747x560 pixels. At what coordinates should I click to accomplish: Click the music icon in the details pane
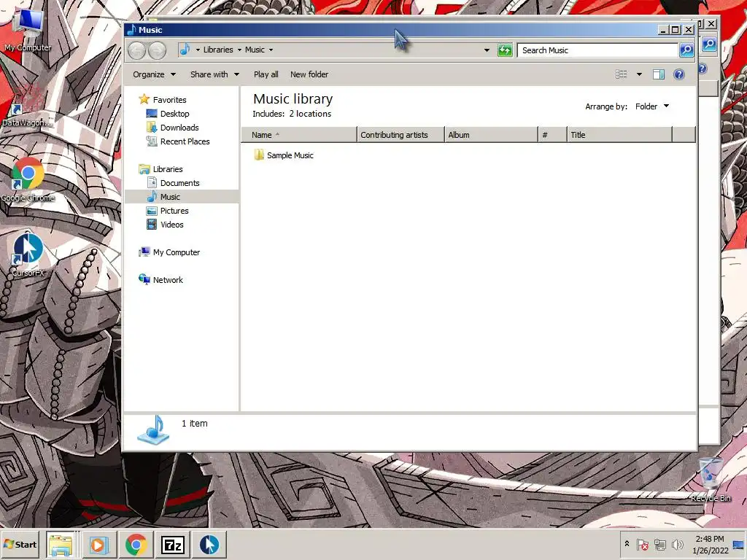[x=153, y=430]
